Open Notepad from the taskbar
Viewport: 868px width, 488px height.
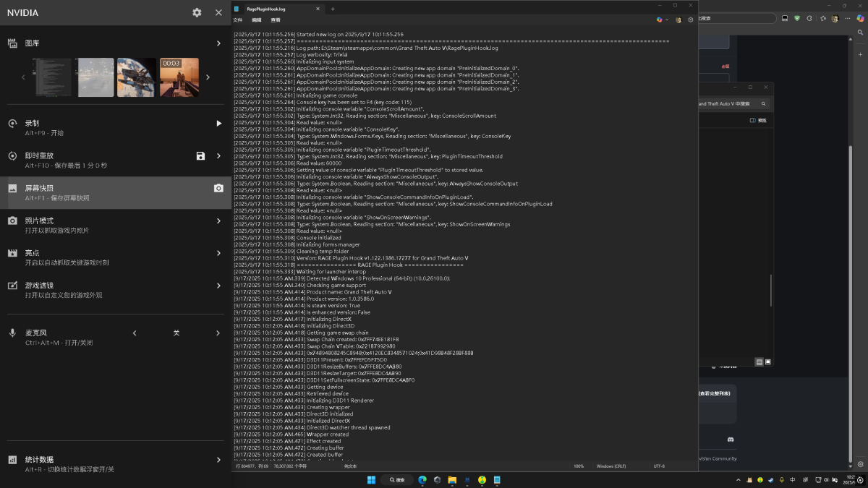click(497, 480)
